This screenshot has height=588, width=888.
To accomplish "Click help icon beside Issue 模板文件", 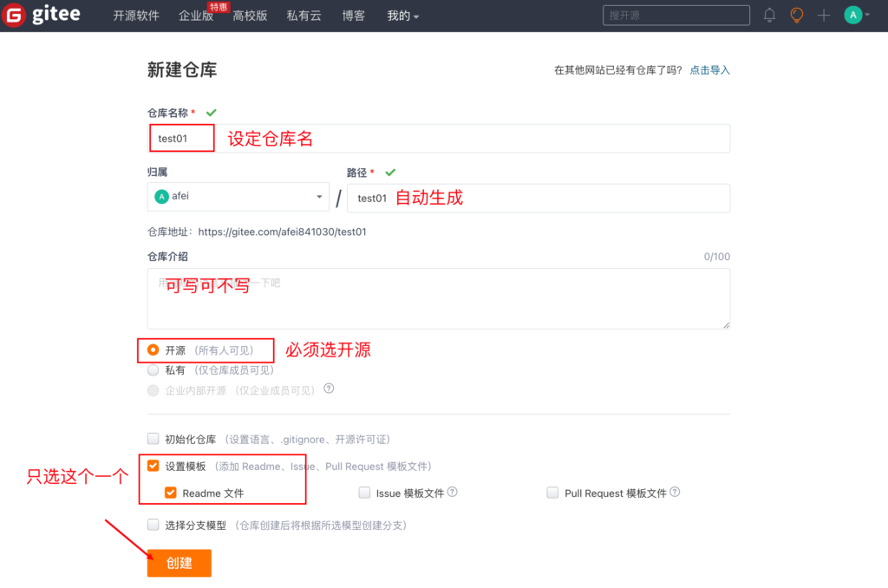I will 452,493.
